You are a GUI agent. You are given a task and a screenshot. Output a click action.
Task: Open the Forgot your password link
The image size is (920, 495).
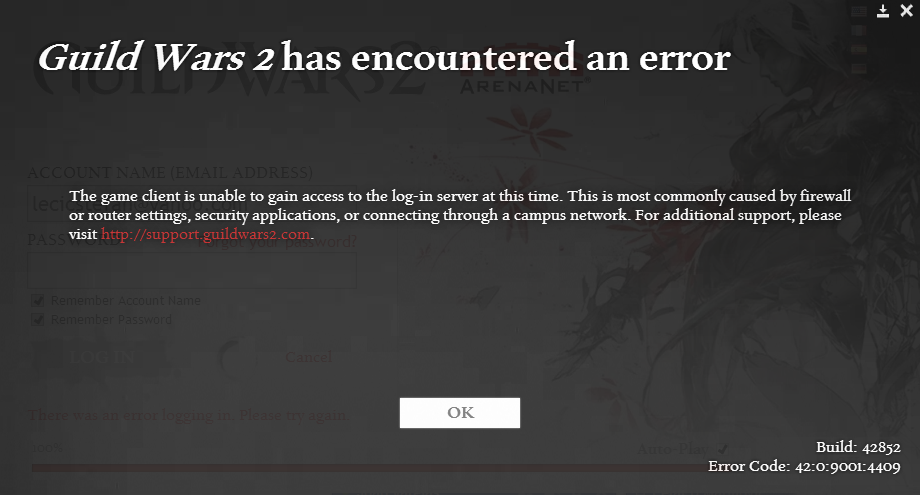pyautogui.click(x=277, y=241)
